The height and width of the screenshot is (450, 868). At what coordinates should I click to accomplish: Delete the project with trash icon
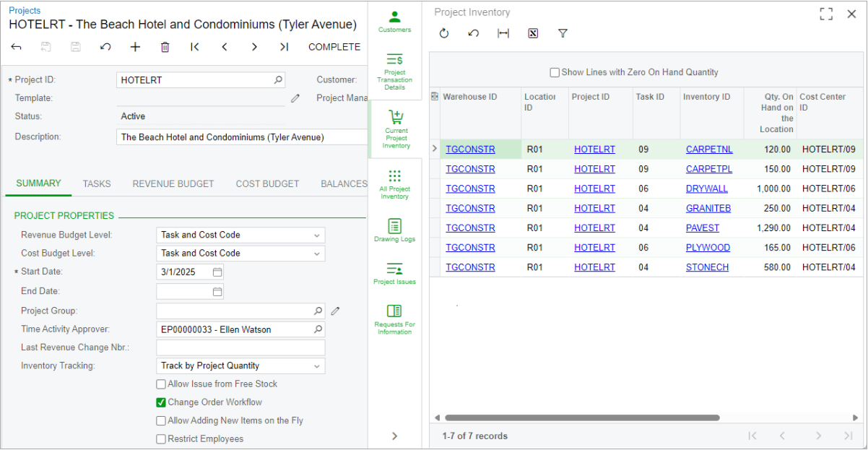pos(165,47)
